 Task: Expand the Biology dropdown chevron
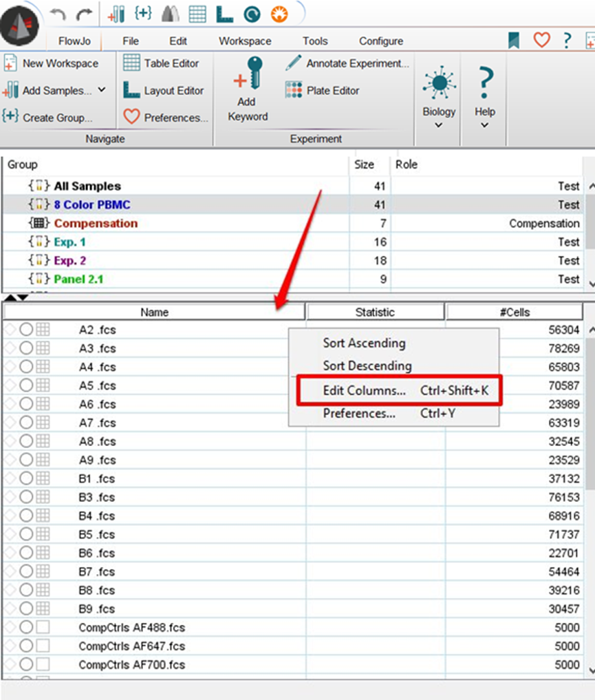439,125
